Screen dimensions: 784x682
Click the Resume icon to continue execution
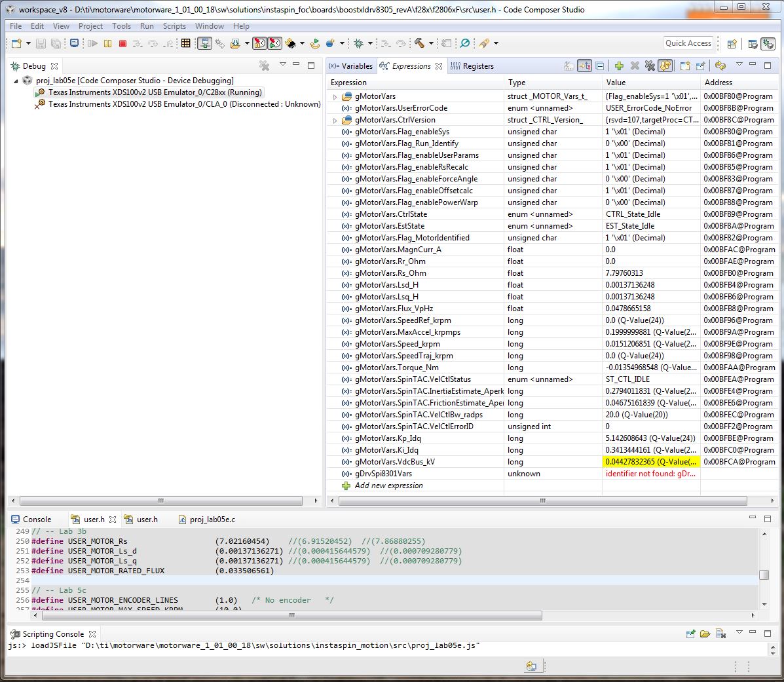(92, 43)
